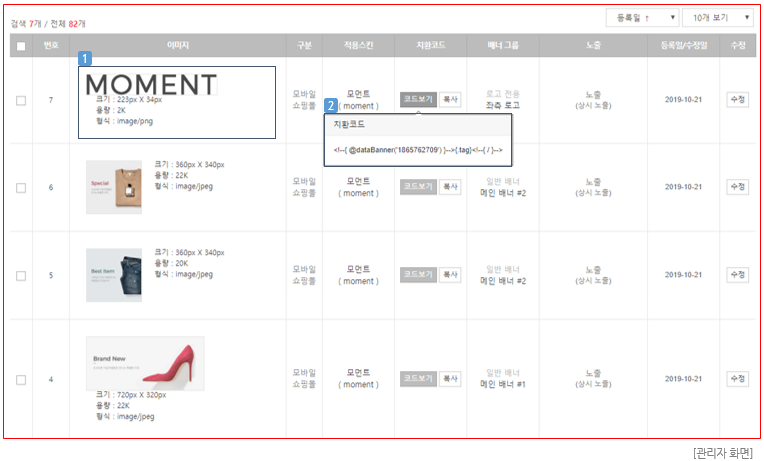The width and height of the screenshot is (764, 461).
Task: Toggle the select-all checkbox in header
Action: pos(21,46)
